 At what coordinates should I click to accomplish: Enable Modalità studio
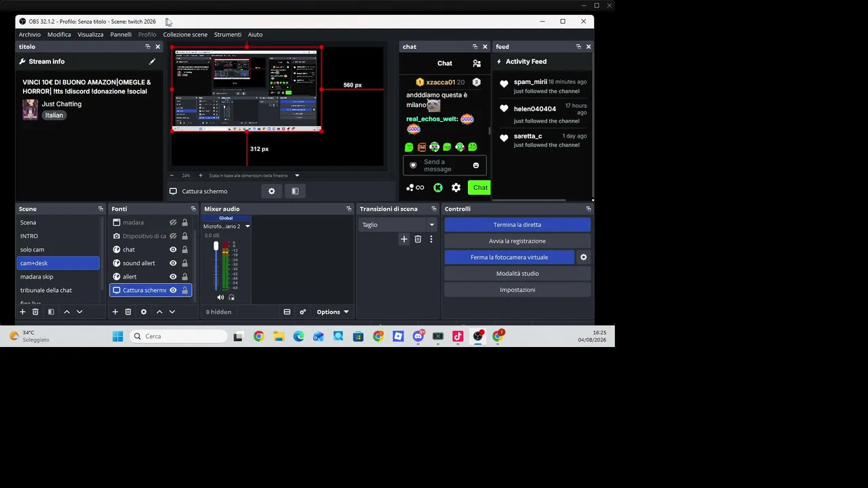(x=517, y=274)
